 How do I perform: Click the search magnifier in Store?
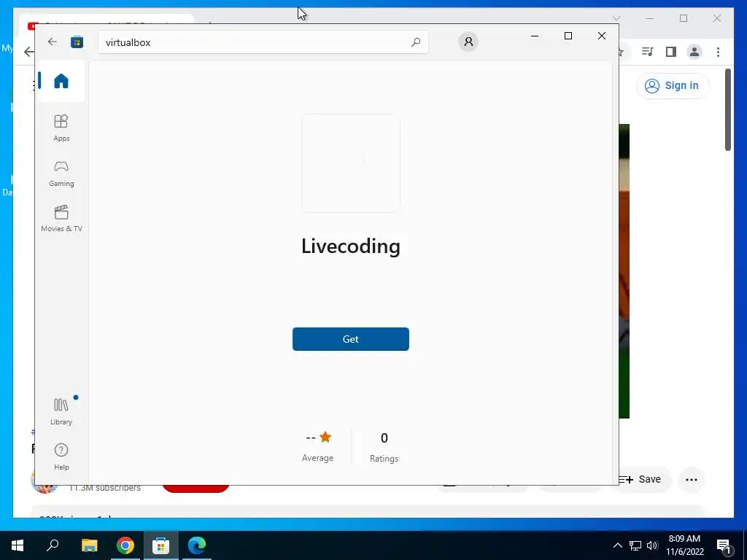click(x=415, y=42)
